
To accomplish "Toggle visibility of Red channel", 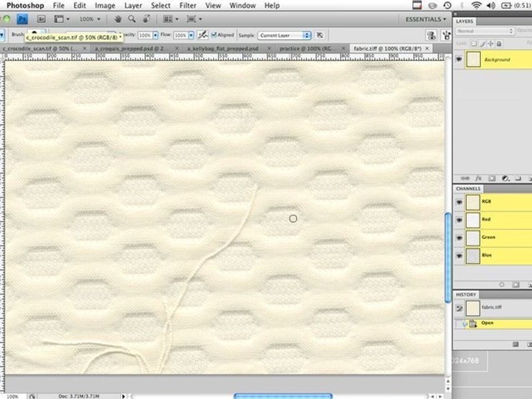I will (459, 220).
